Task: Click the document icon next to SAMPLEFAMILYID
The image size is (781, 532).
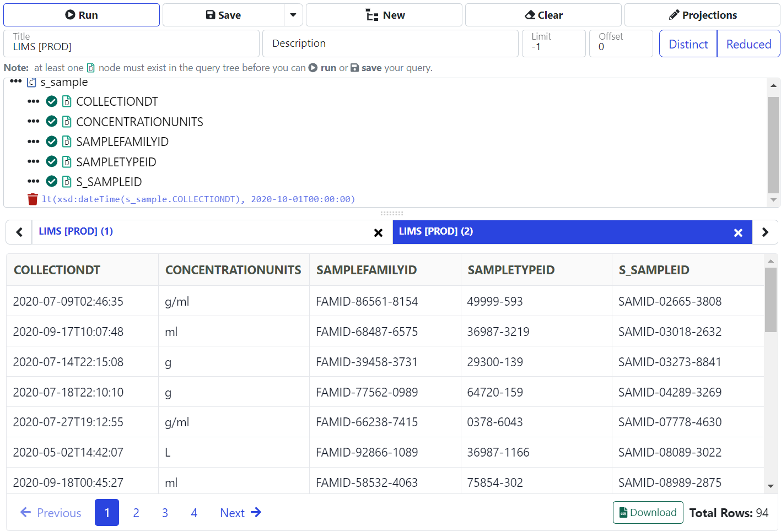Action: [x=67, y=142]
